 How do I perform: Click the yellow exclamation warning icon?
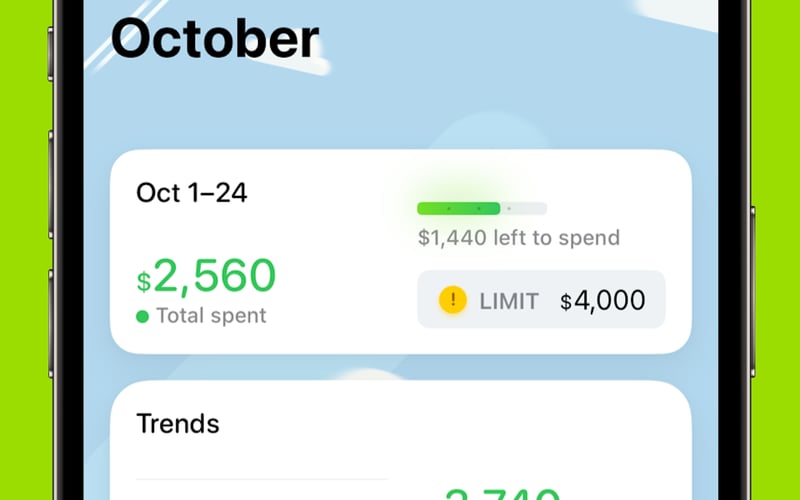[x=453, y=300]
